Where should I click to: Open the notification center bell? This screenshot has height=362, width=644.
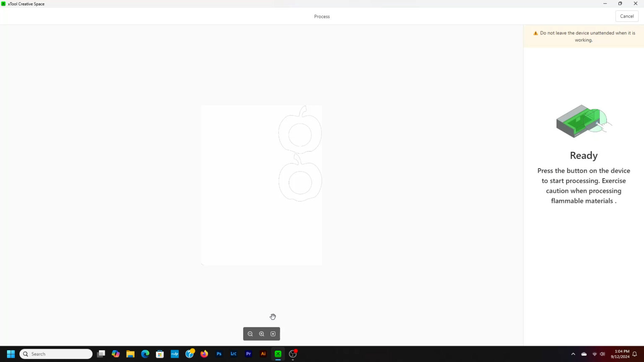click(x=635, y=354)
